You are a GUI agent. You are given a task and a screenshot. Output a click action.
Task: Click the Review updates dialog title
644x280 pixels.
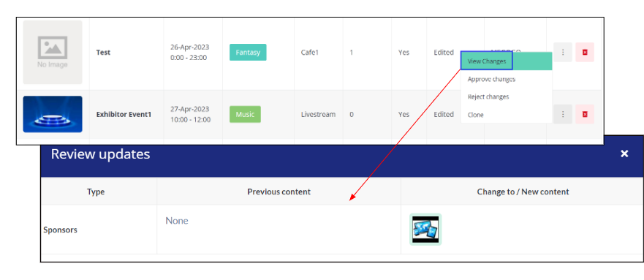[x=100, y=154]
